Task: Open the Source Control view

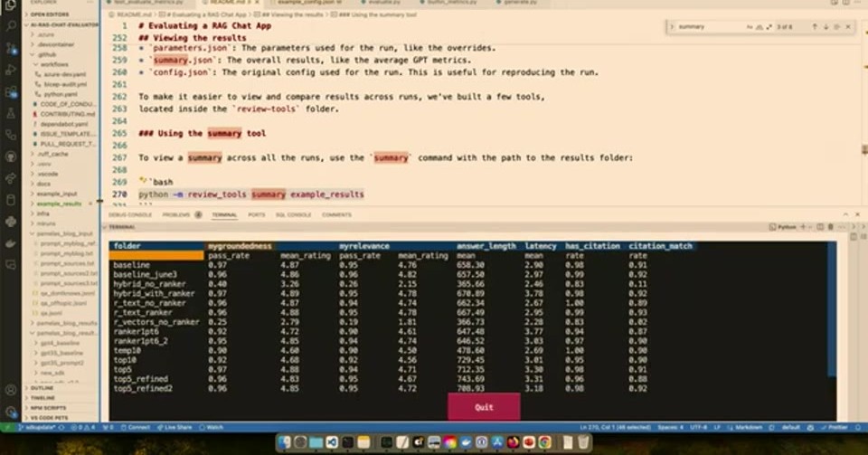Action: click(11, 48)
